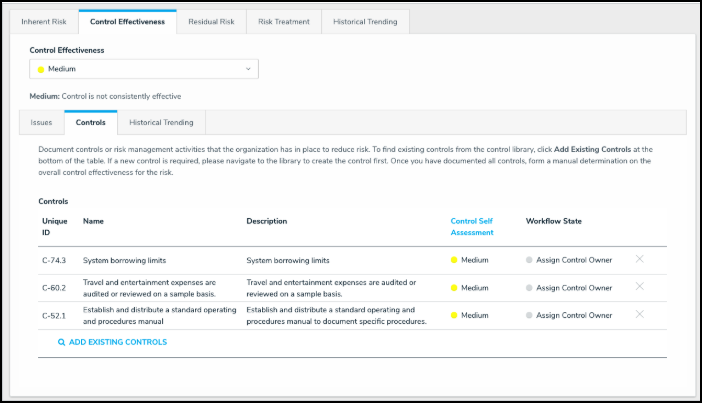This screenshot has height=403, width=702.
Task: Open the Control Effectiveness dropdown
Action: [x=144, y=69]
